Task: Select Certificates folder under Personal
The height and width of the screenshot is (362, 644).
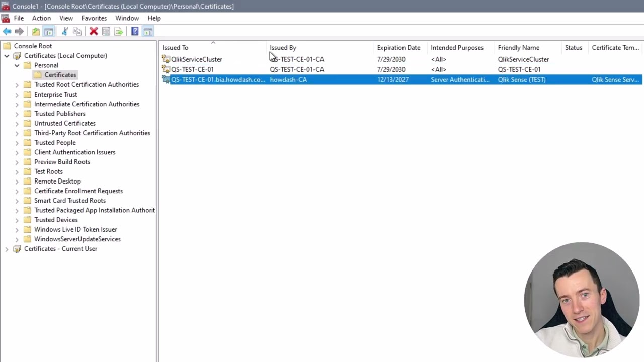Action: (x=60, y=75)
